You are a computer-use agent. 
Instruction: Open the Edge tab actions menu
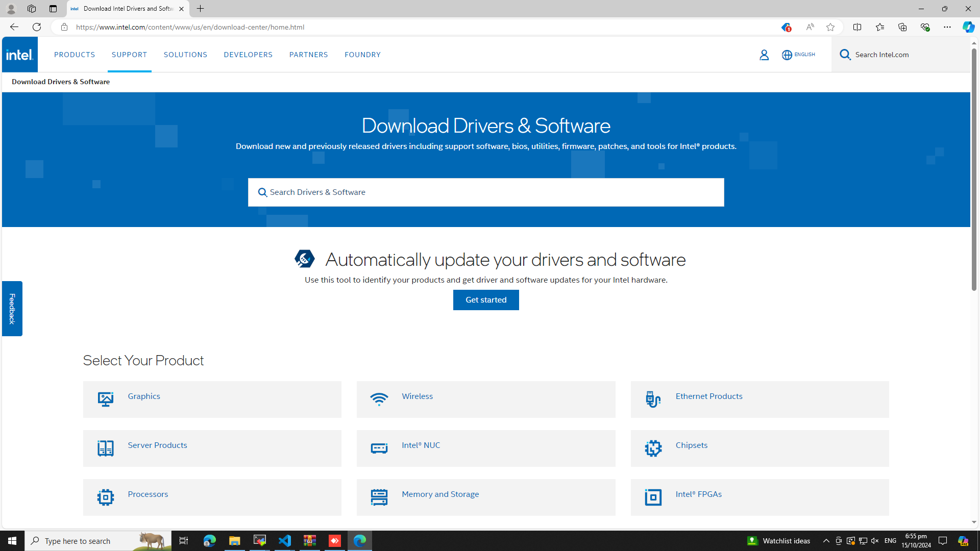(x=53, y=9)
